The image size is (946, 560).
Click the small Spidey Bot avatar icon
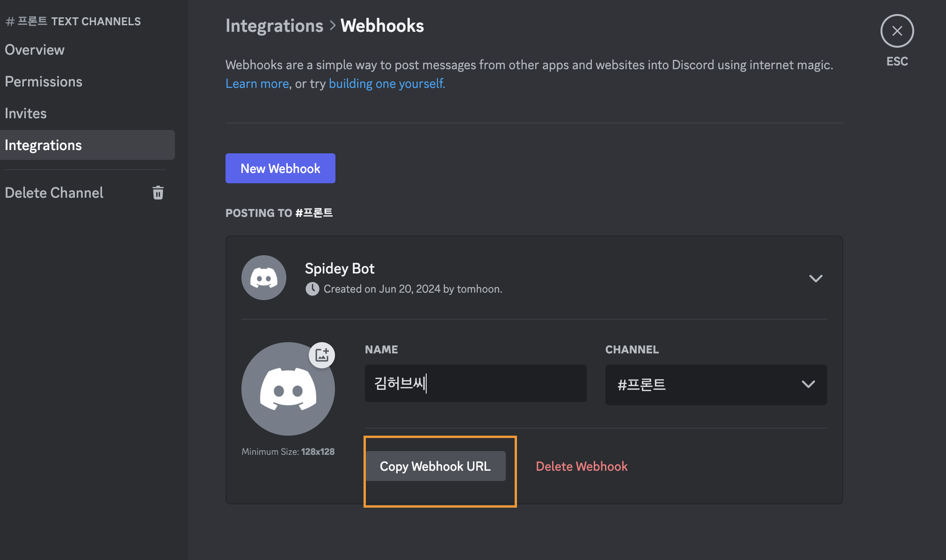pyautogui.click(x=264, y=278)
